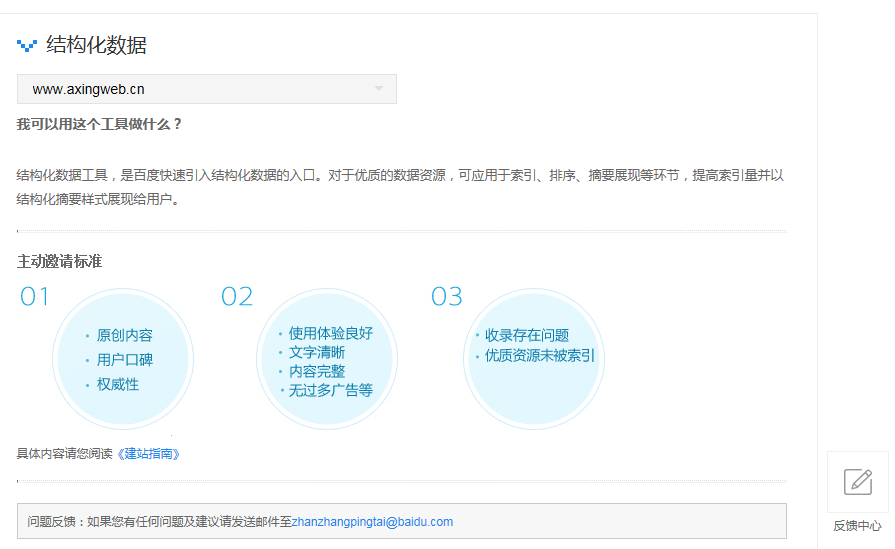Select the 原创内容 bullet in circle 01
The height and width of the screenshot is (549, 895).
tap(124, 335)
